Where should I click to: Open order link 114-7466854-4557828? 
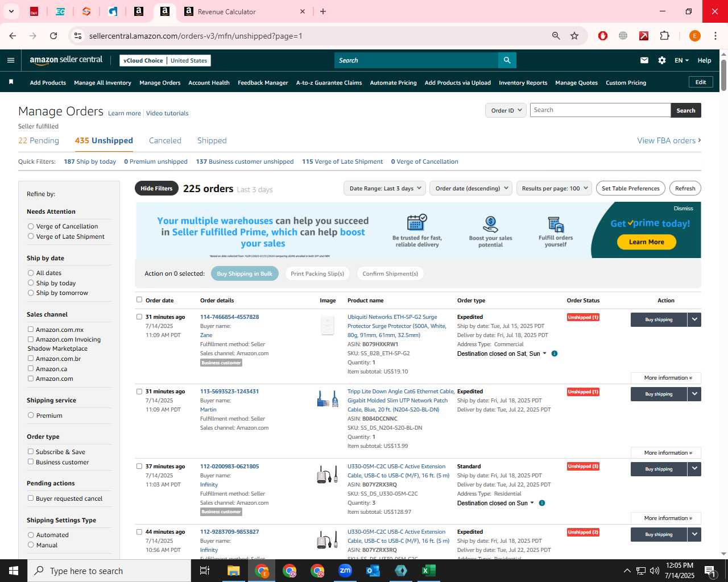point(229,317)
